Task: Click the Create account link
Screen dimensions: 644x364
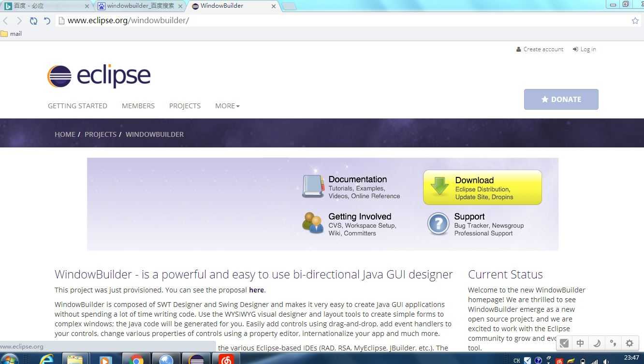Action: (540, 49)
